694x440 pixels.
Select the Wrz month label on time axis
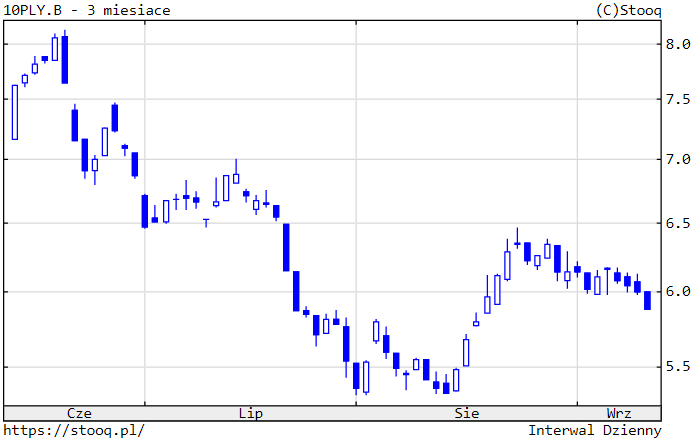[x=619, y=412]
